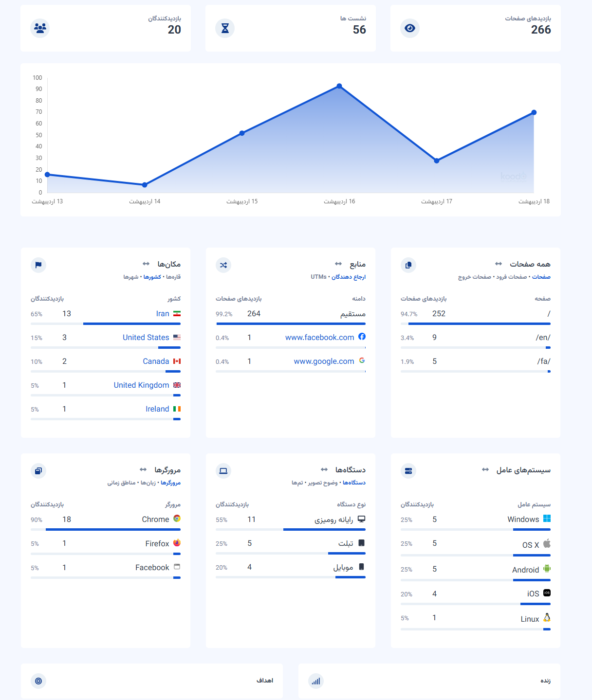Click the chart data point for 14 اردیبهشت
This screenshot has height=700, width=592.
[145, 185]
